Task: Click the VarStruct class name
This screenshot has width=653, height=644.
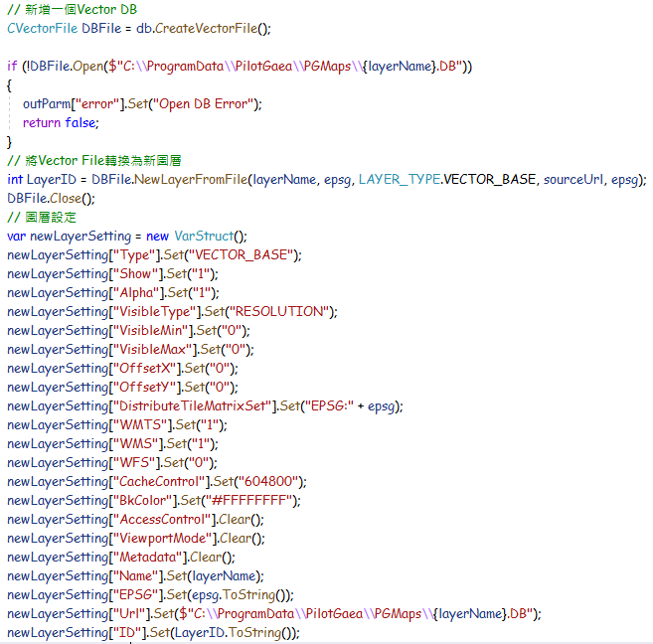Action: [205, 236]
